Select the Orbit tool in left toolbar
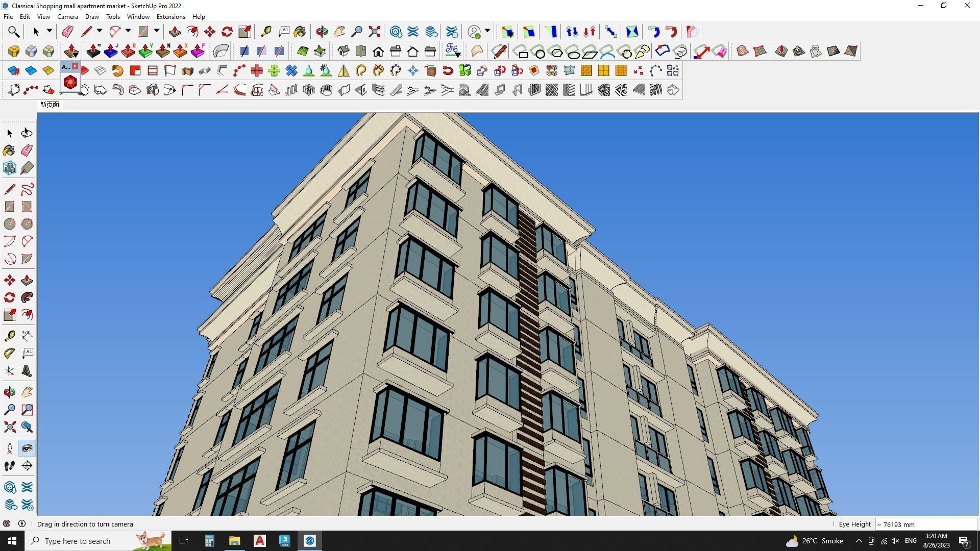The width and height of the screenshot is (980, 551). coord(10,392)
